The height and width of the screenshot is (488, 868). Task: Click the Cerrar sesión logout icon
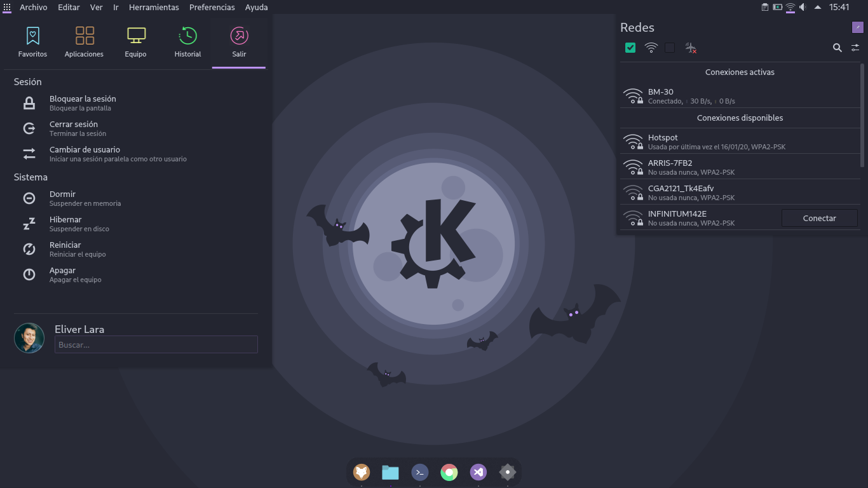click(29, 128)
